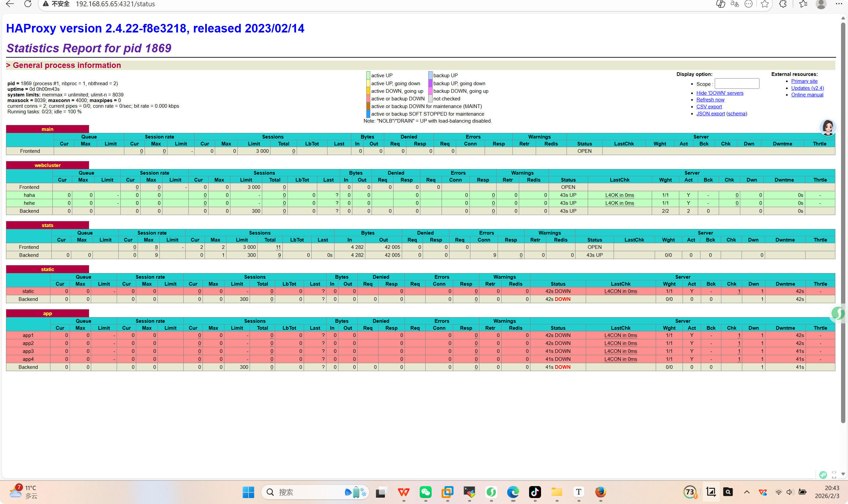Click the Copilot icon in address bar
Viewport: 848px width, 504px height.
pos(720,4)
